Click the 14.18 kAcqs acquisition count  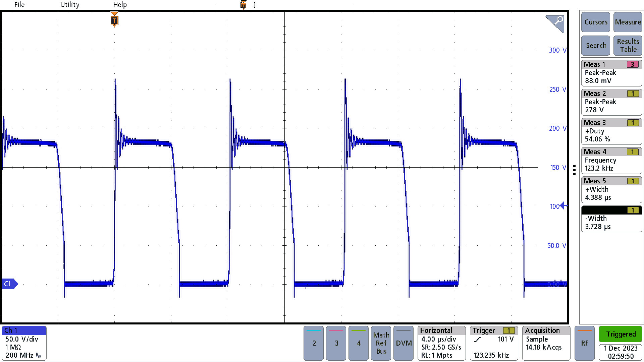544,347
